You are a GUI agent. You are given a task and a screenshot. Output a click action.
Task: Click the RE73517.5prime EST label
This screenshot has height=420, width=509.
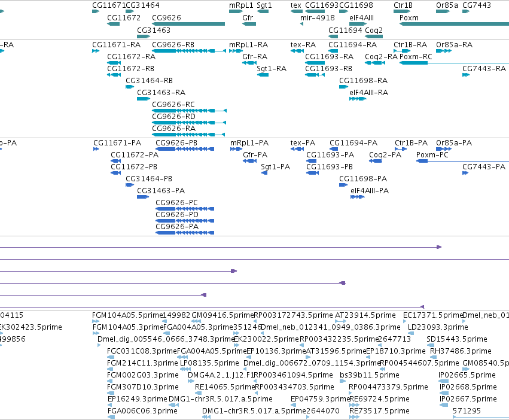tap(379, 410)
